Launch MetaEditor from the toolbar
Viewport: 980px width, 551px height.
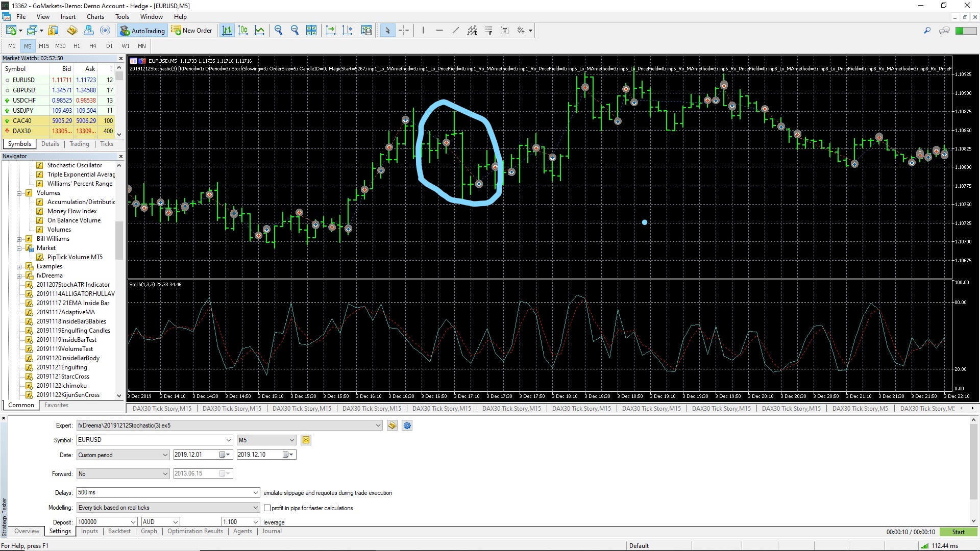[x=72, y=31]
